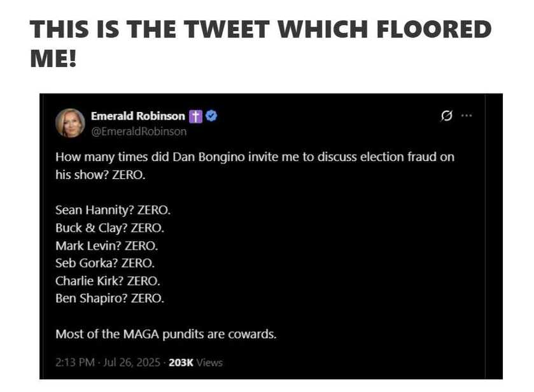Click the 'his show? ZERO.' line
The height and width of the screenshot is (392, 534).
(101, 175)
